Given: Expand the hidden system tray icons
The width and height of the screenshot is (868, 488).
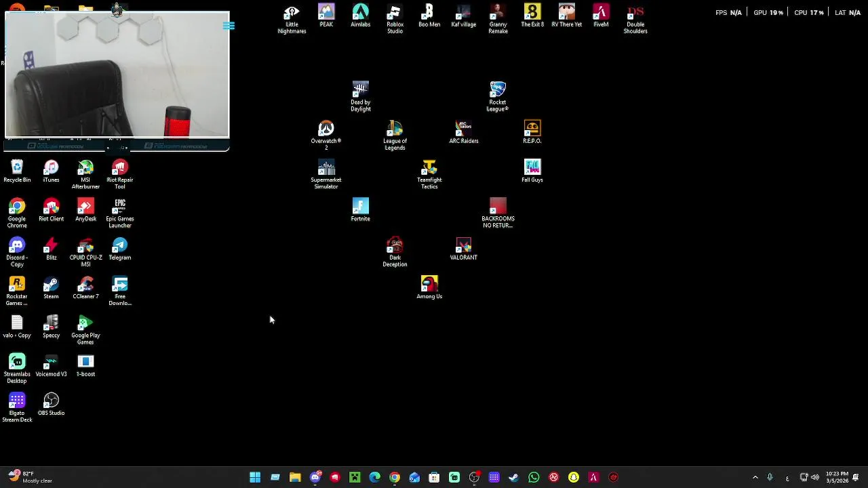Looking at the screenshot, I should click(755, 478).
